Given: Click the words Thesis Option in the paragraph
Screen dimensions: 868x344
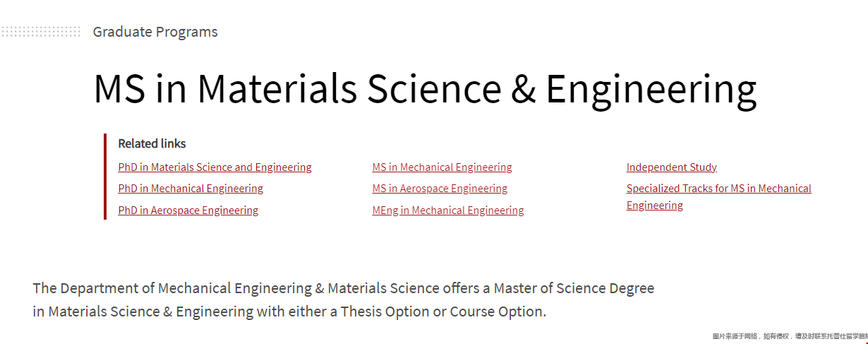Looking at the screenshot, I should pyautogui.click(x=385, y=312).
